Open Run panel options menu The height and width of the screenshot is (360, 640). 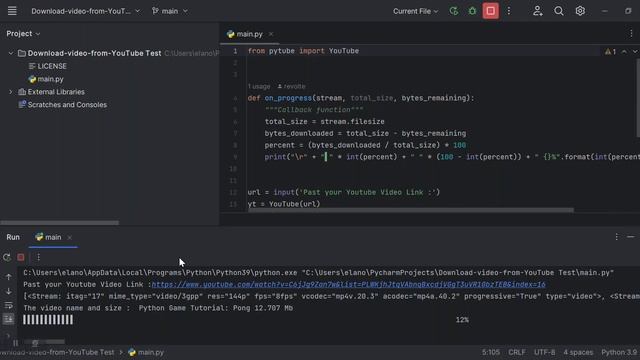coord(616,237)
